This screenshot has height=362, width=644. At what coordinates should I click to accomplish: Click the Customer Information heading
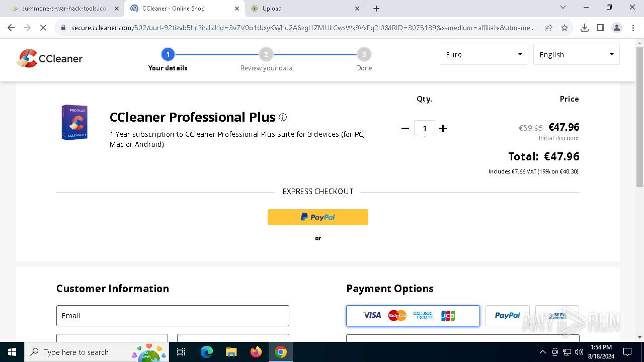pyautogui.click(x=113, y=289)
